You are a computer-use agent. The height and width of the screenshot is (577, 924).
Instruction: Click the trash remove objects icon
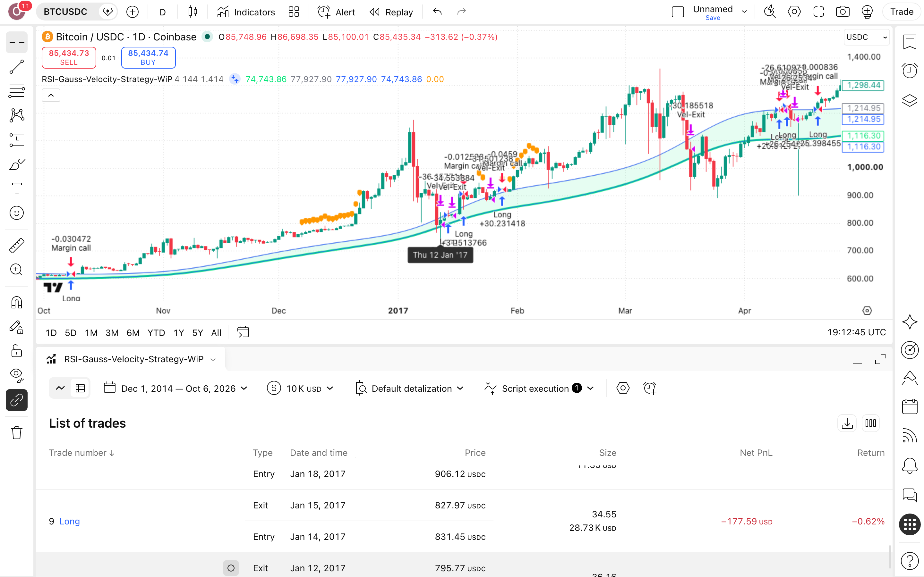(x=16, y=433)
